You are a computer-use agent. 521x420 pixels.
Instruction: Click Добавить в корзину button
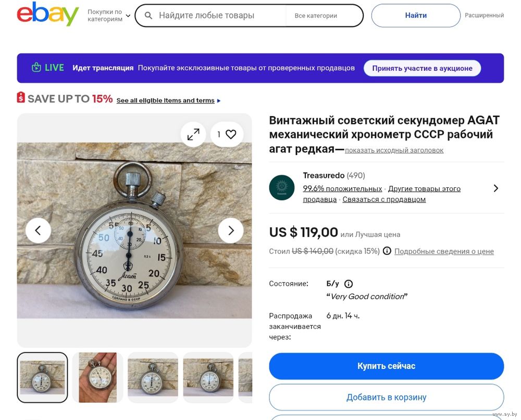click(x=386, y=397)
